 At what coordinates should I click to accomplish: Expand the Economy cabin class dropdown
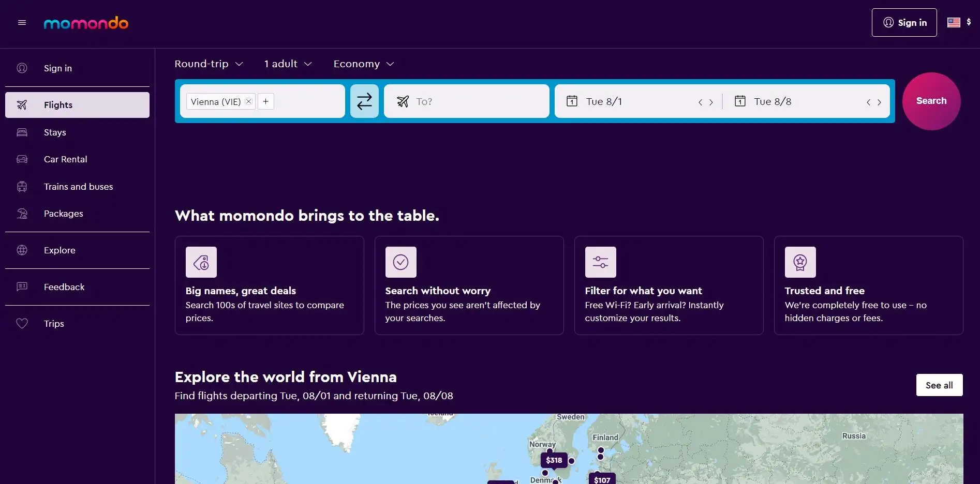click(363, 64)
